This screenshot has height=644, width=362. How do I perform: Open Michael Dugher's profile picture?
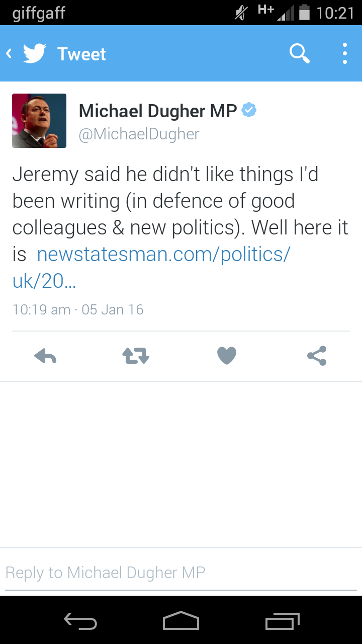pos(39,121)
